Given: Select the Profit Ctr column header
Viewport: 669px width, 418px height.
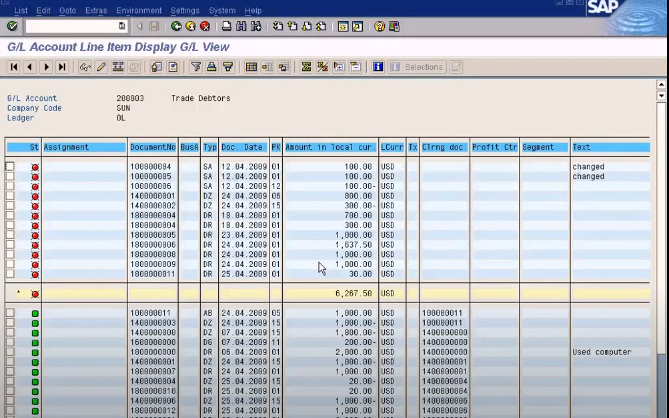Looking at the screenshot, I should pos(494,148).
